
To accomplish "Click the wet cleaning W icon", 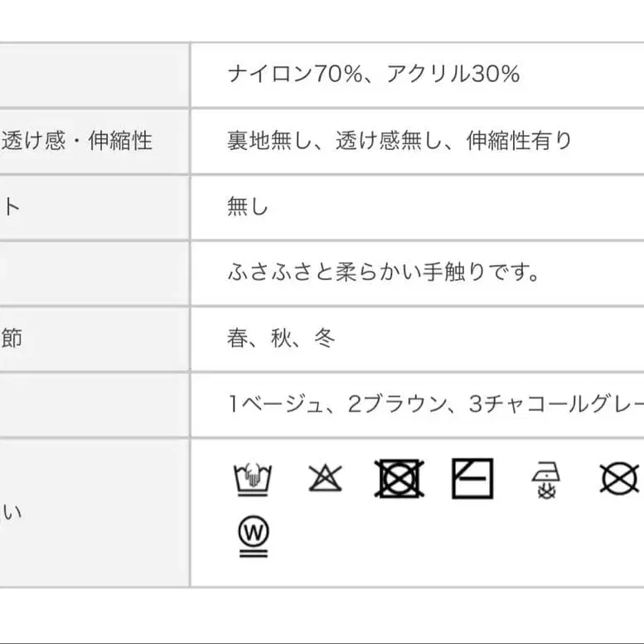I will point(253,536).
